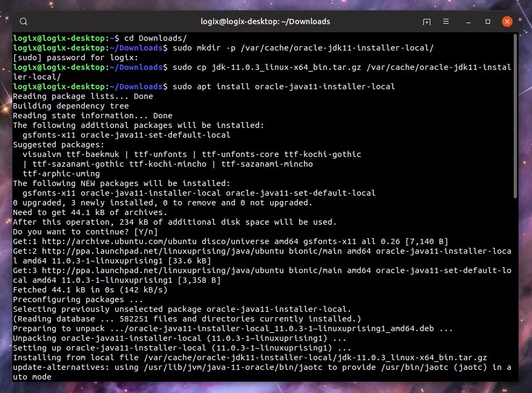The height and width of the screenshot is (393, 532).
Task: Click the 'After this operation, 234 kB' line
Action: pos(174,222)
